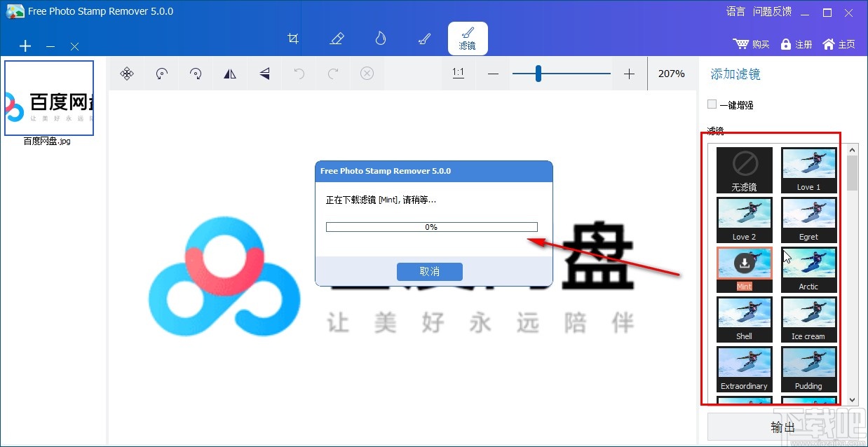
Task: Select the Brush tool
Action: pos(423,39)
